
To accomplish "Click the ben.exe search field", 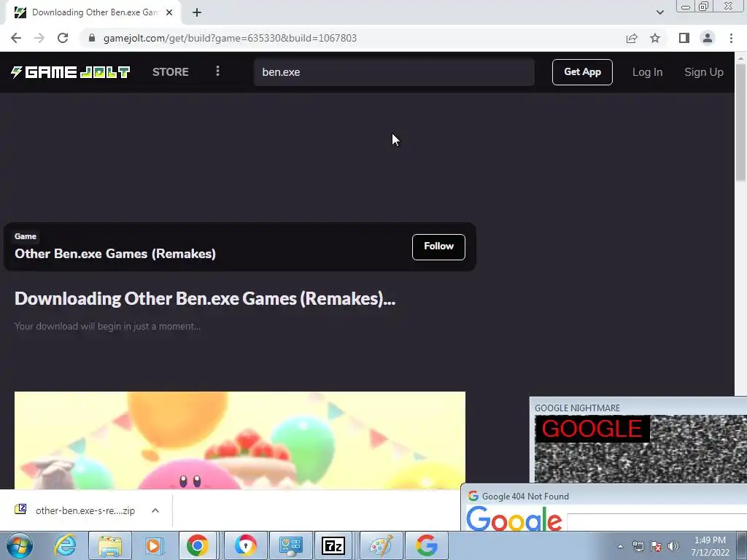I will coord(394,72).
